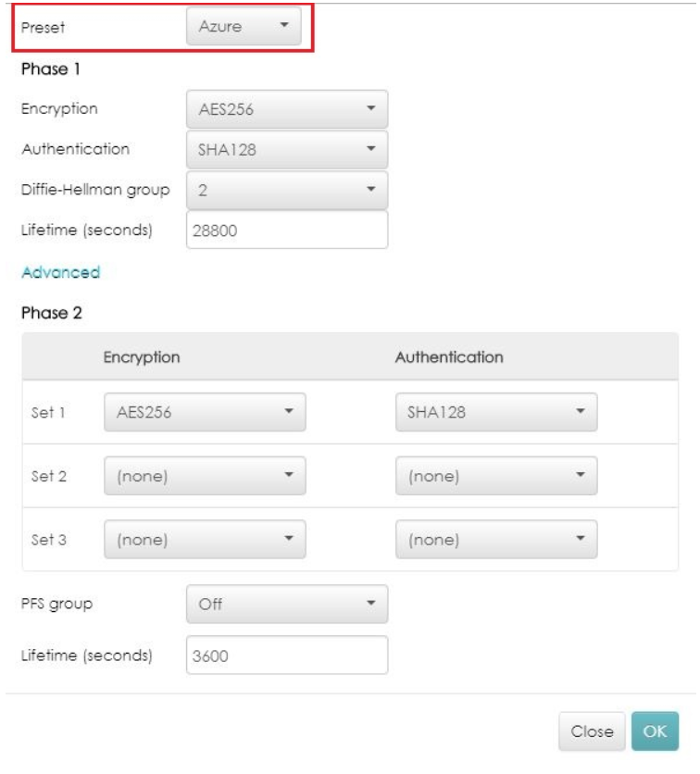
Task: Click the arrow on the Preset dropdown
Action: 284,25
